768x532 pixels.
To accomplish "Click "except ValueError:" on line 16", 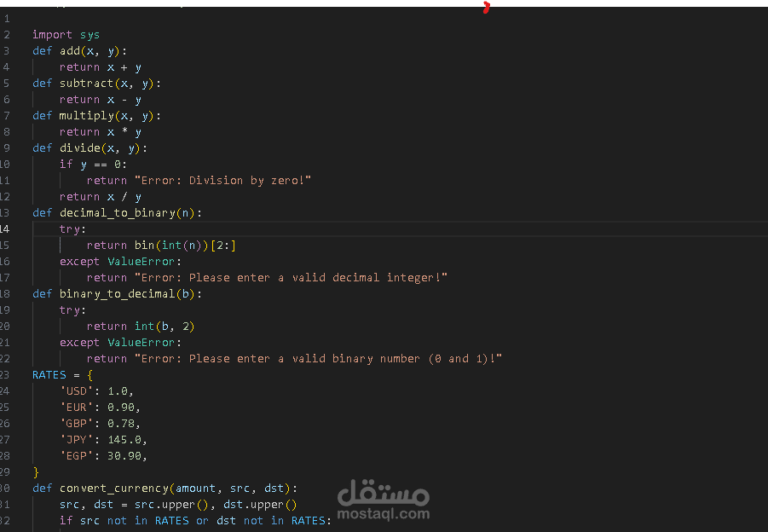I will (x=120, y=261).
